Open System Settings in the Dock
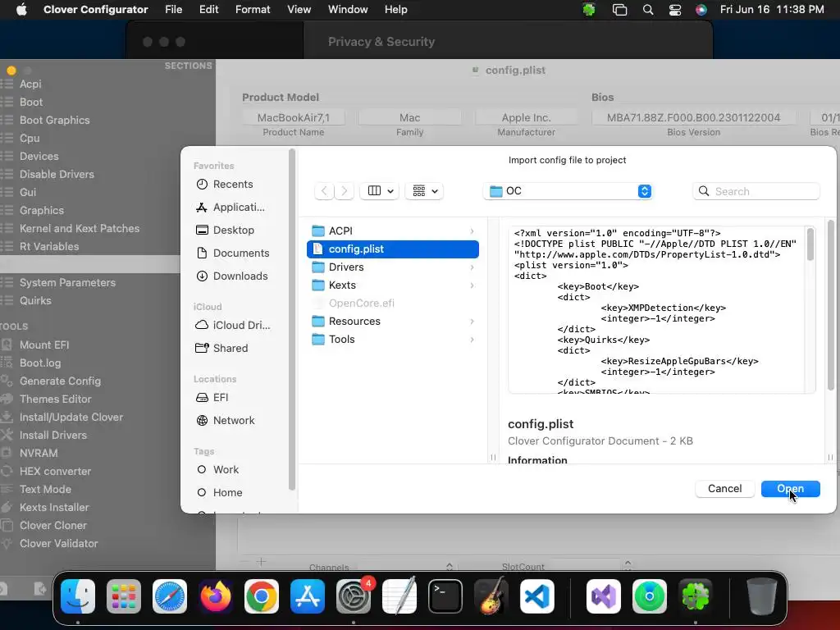The width and height of the screenshot is (840, 630). click(x=354, y=596)
